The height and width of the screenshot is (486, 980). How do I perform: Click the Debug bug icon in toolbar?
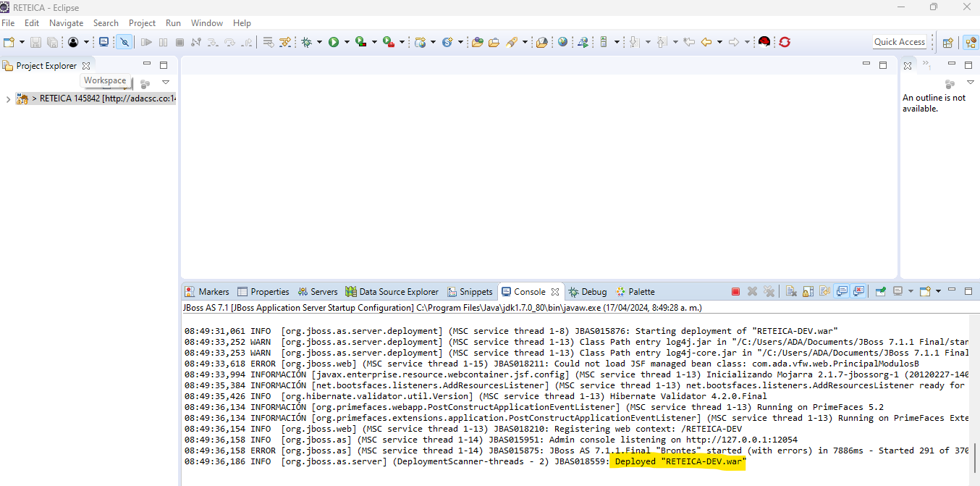tap(307, 42)
